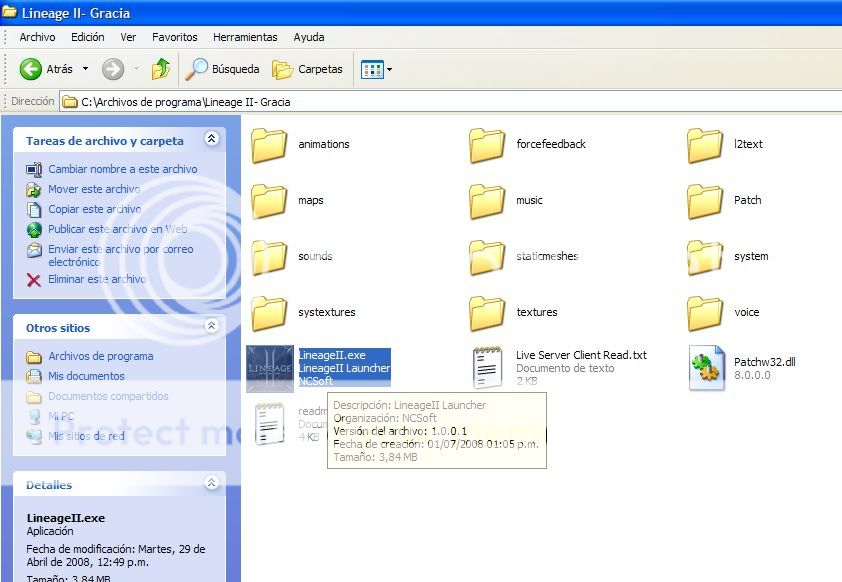Click the green Atrás back arrow icon
842x582 pixels.
coord(31,69)
